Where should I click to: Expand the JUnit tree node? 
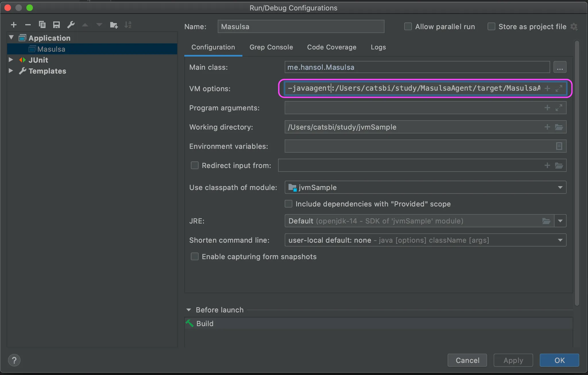click(x=11, y=60)
